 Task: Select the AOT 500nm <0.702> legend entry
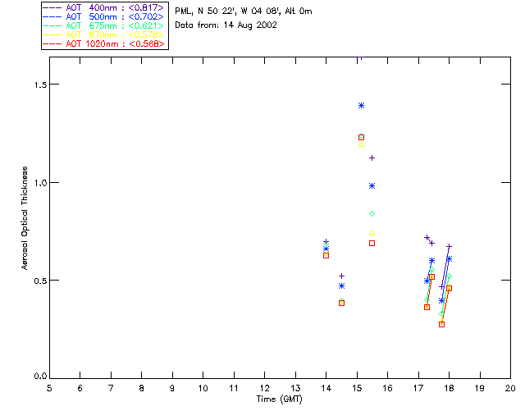coord(105,16)
